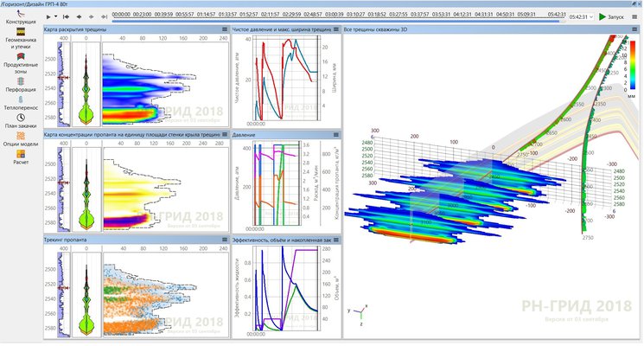Screen dimensions: 644x346
Task: Select timeline marker 04:31:31
Action: click(484, 15)
